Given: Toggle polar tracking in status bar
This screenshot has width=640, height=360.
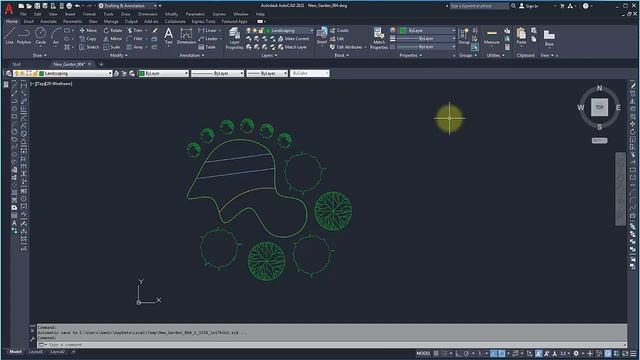Looking at the screenshot, I should (x=466, y=353).
